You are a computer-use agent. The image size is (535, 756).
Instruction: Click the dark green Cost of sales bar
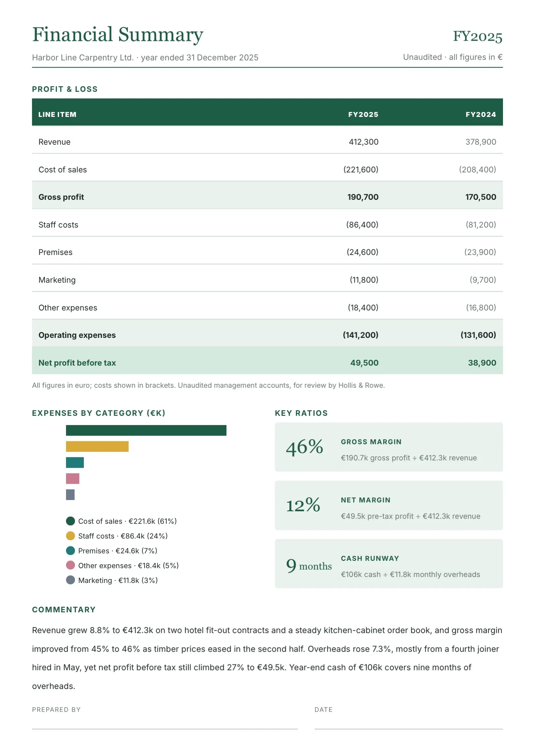146,430
